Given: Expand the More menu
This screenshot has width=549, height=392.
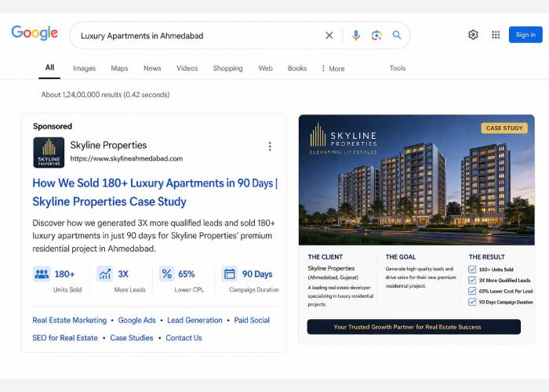Looking at the screenshot, I should point(333,69).
